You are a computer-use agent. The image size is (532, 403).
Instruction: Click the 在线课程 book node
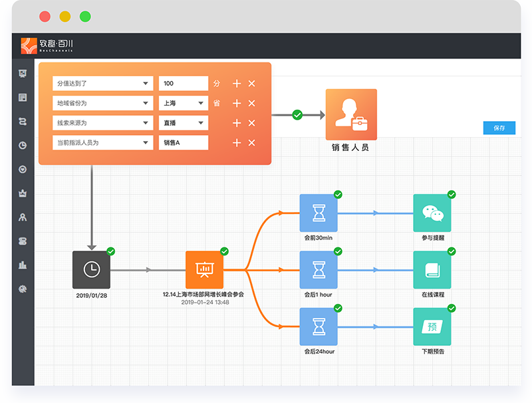click(432, 269)
